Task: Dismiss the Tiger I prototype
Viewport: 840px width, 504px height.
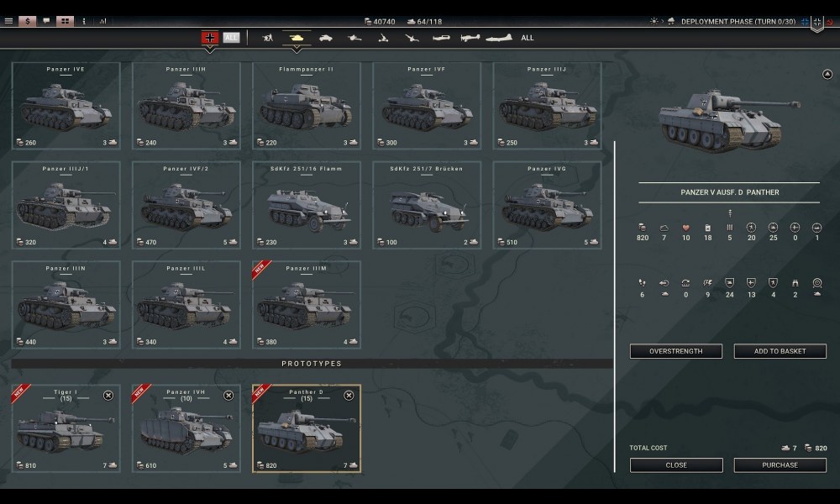Action: (108, 396)
